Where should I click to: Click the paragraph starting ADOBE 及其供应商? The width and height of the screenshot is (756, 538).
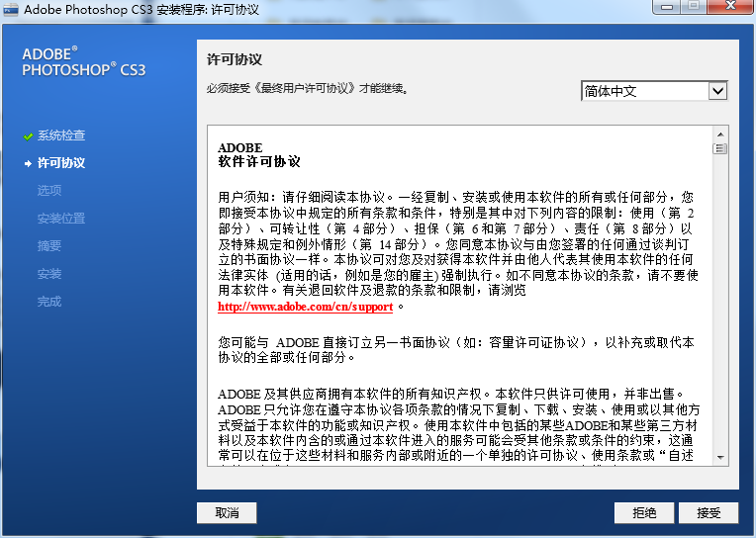(458, 425)
